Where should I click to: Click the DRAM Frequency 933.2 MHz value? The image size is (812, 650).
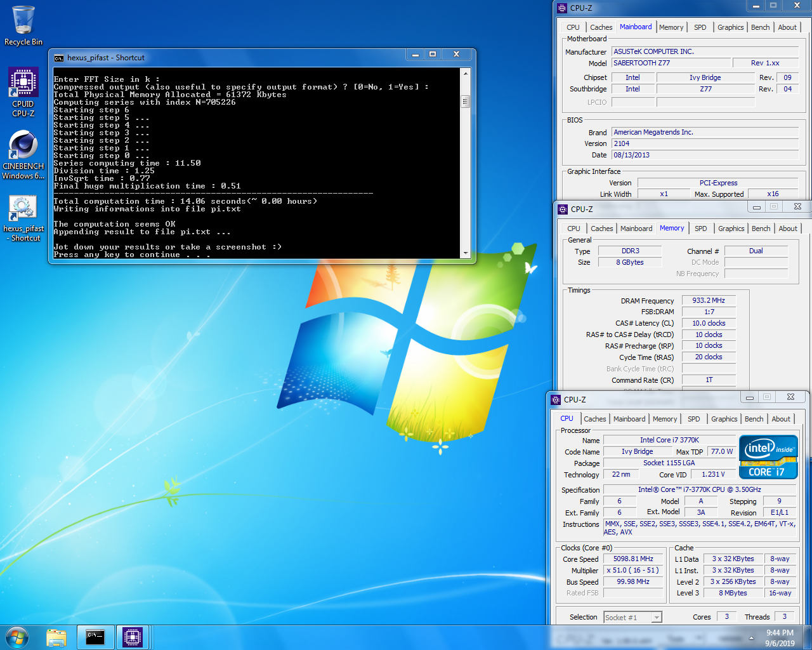709,300
